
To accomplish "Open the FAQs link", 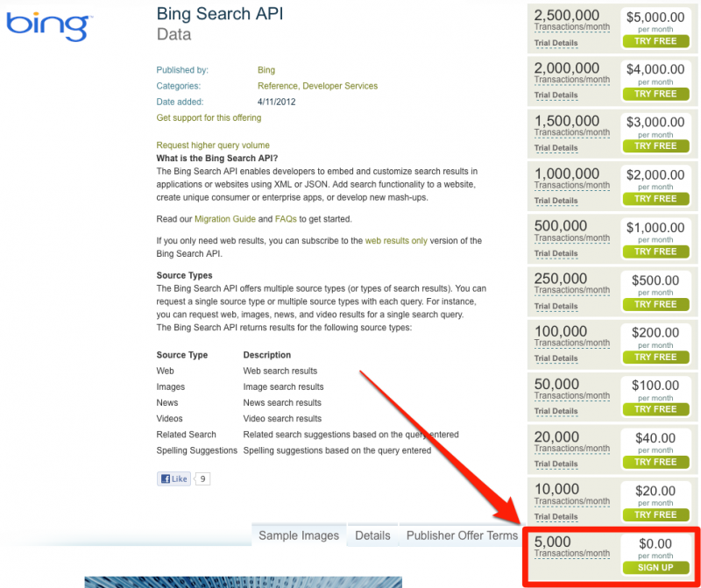I will (286, 219).
